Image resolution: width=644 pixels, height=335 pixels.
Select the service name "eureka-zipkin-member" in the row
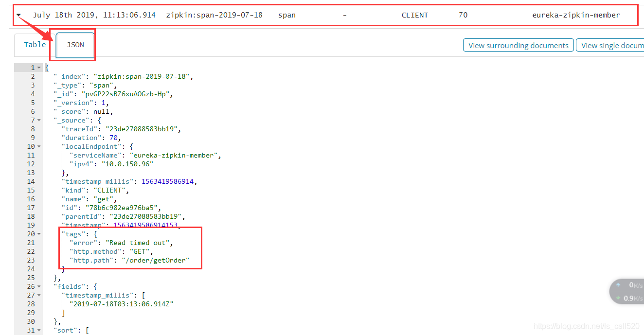tap(576, 15)
